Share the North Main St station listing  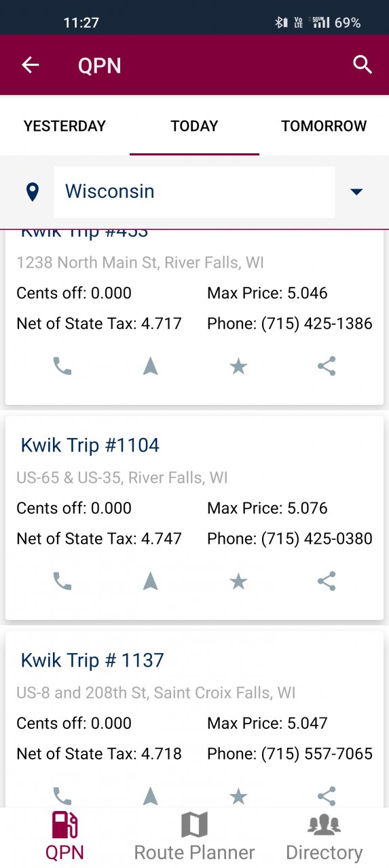pos(327,366)
